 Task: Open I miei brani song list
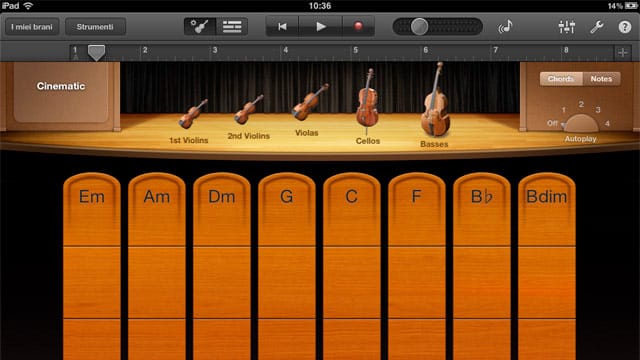point(32,27)
